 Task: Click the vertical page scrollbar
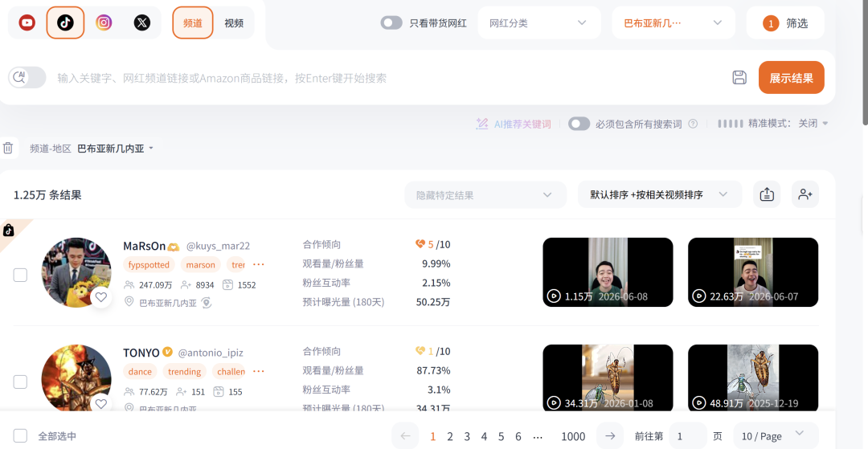click(866, 61)
